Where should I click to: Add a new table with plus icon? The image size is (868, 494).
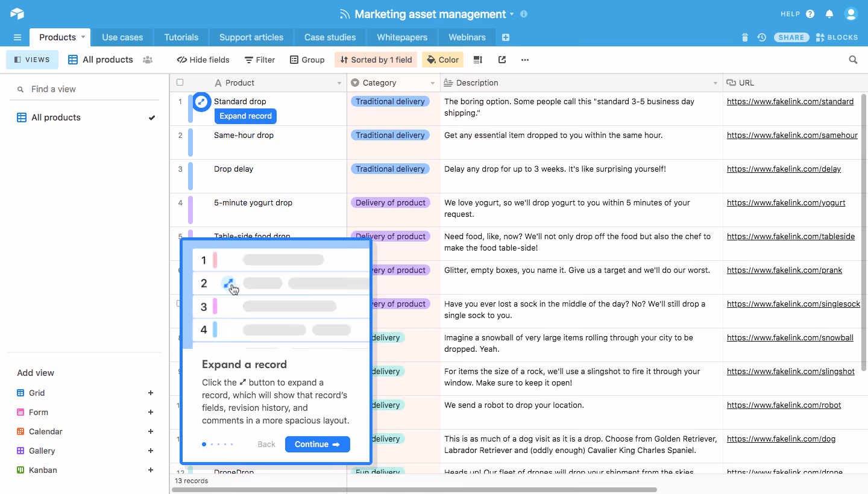506,37
